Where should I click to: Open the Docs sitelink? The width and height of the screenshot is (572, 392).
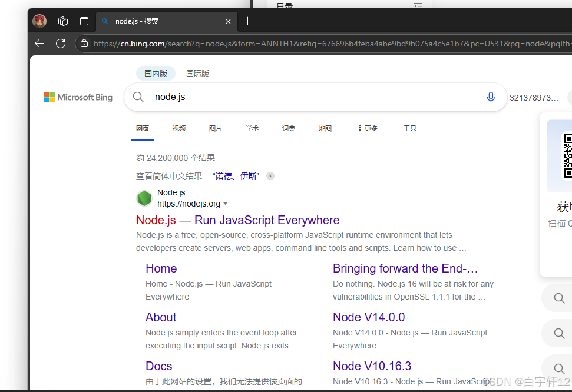click(158, 366)
